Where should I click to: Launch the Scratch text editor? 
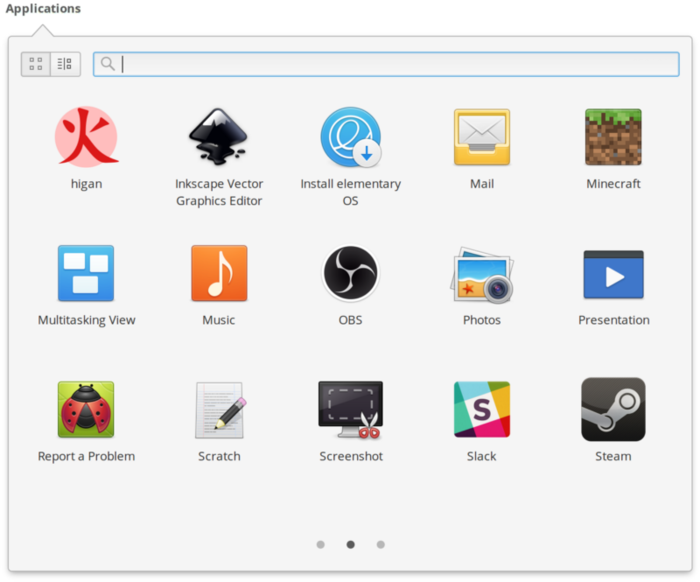coord(220,410)
